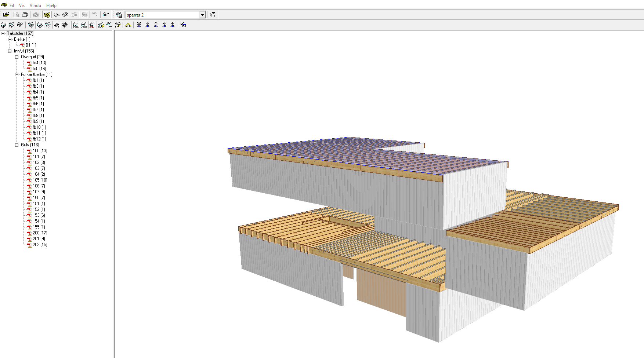Click the second view icon in the second toolbar
644x358 pixels.
click(12, 25)
